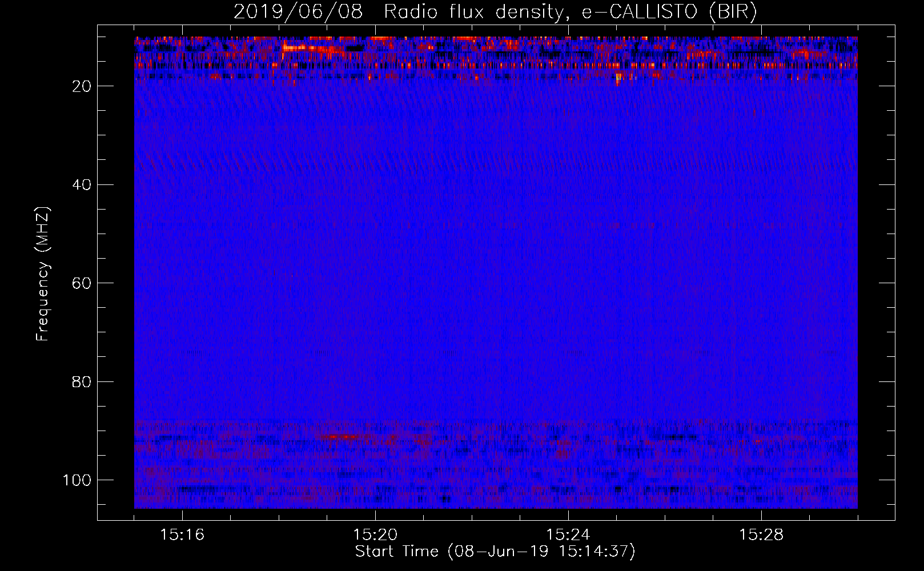This screenshot has height=571, width=924.
Task: Click the 15:20 time tick label
Action: pyautogui.click(x=375, y=535)
